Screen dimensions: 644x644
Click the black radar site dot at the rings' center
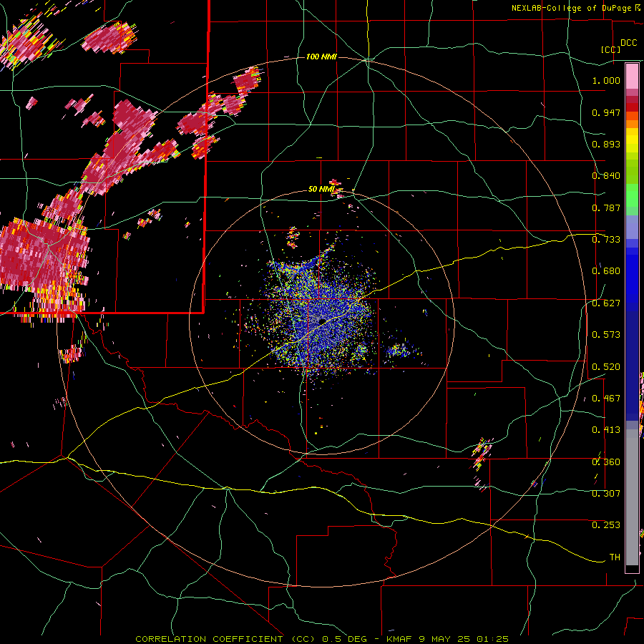pos(323,321)
